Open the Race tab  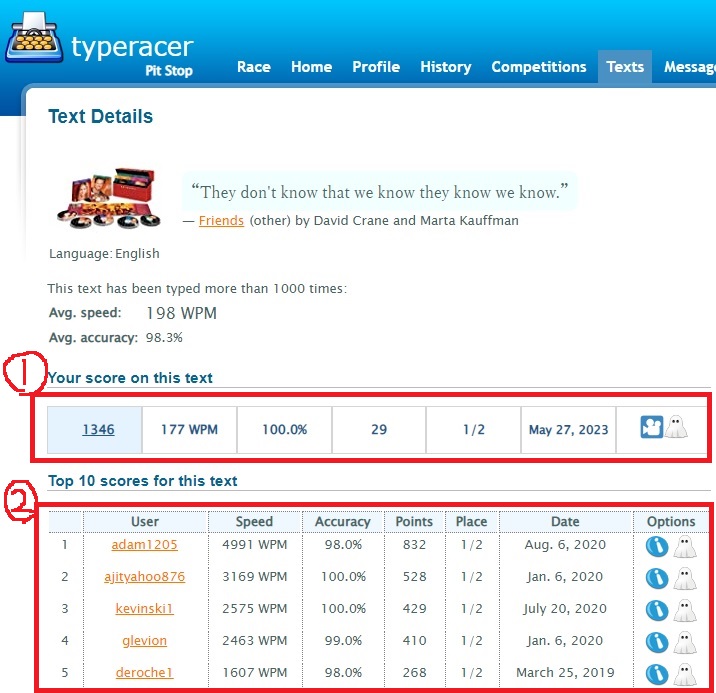click(x=254, y=67)
